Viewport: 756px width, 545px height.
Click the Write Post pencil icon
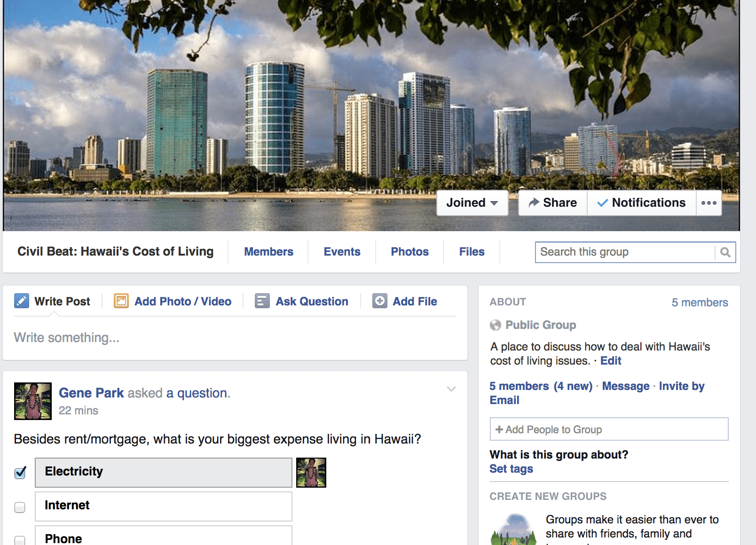click(x=22, y=301)
